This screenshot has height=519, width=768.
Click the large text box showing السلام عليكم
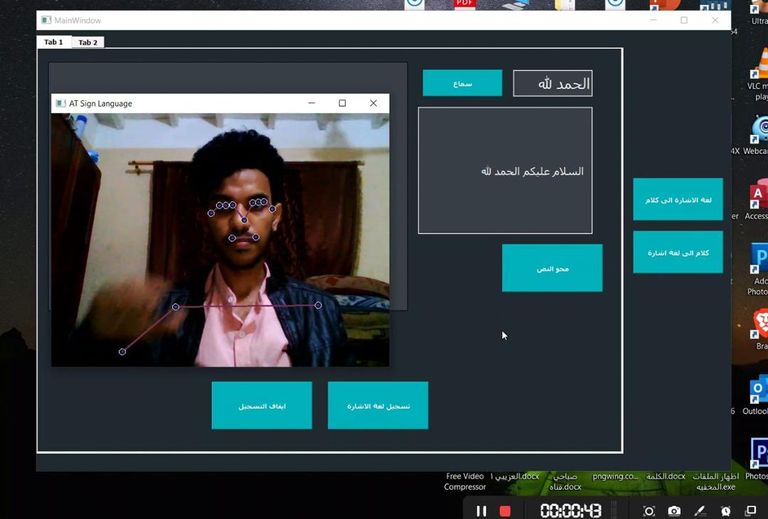(505, 170)
